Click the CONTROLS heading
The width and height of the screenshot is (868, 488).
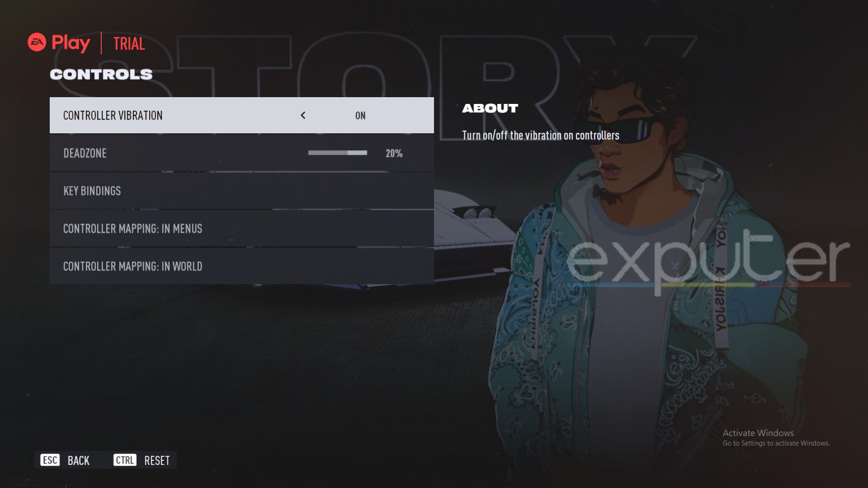pos(101,75)
